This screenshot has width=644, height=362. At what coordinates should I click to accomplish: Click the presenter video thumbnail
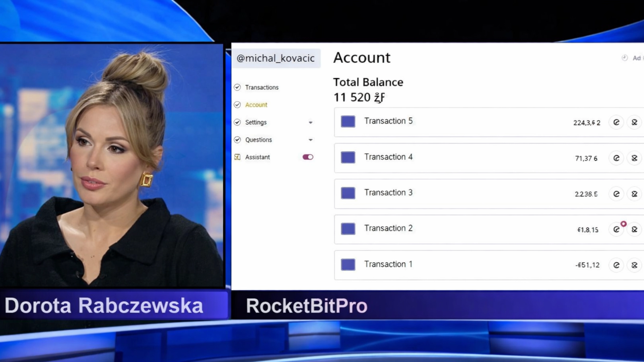pyautogui.click(x=112, y=165)
